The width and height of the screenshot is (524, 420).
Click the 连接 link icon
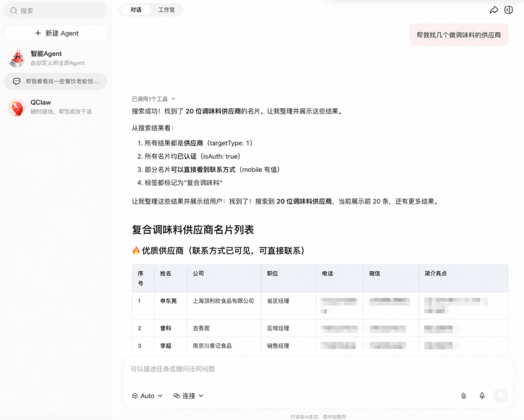click(177, 396)
